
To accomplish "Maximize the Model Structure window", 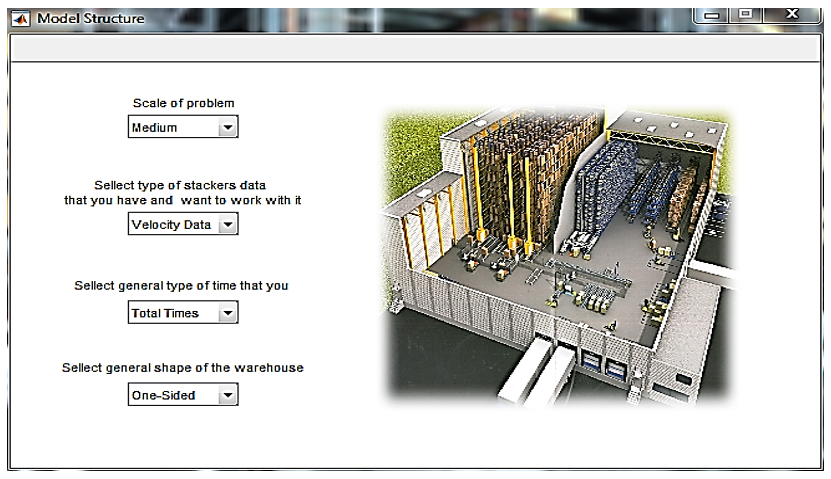I will click(746, 14).
